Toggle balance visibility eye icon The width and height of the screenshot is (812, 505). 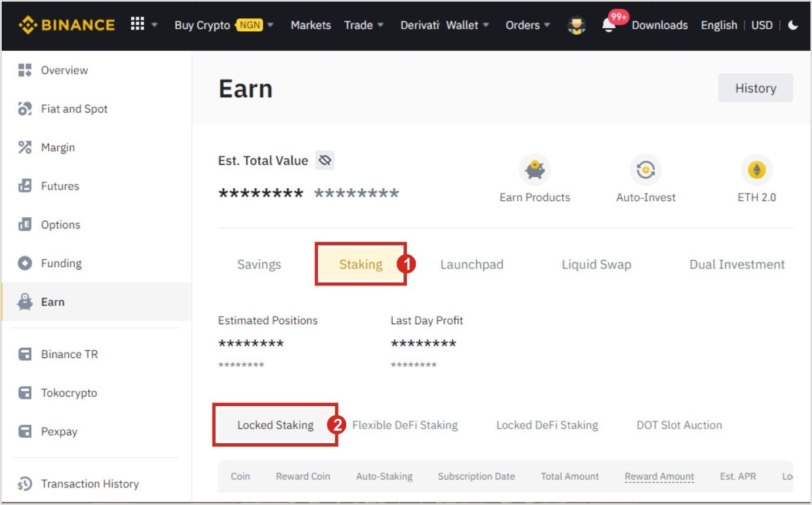325,160
